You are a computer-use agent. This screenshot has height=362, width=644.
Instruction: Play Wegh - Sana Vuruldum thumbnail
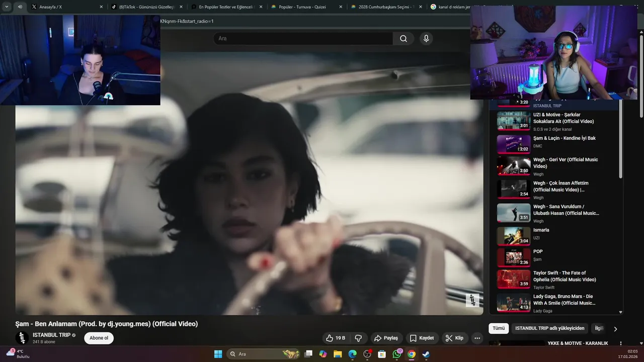[514, 212]
